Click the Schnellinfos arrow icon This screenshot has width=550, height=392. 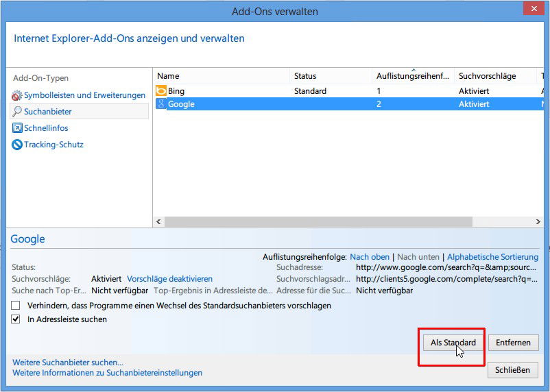17,128
